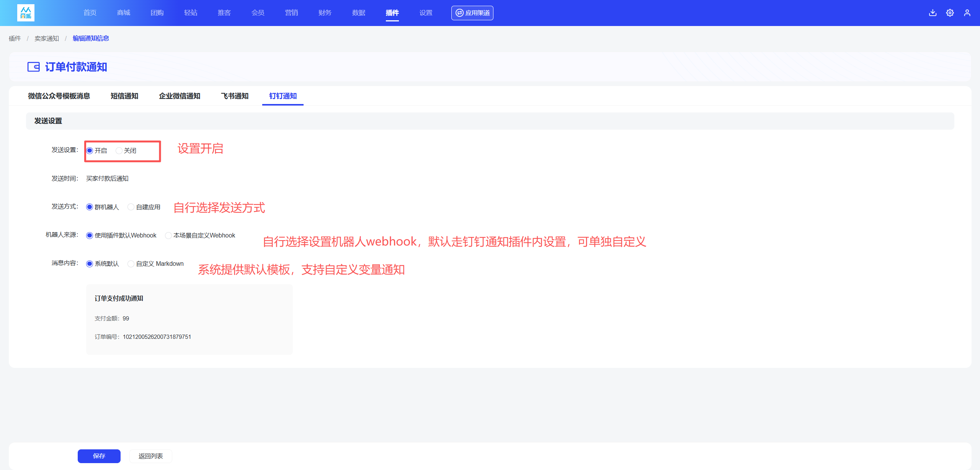Click the 商城 logo icon

coord(26,13)
